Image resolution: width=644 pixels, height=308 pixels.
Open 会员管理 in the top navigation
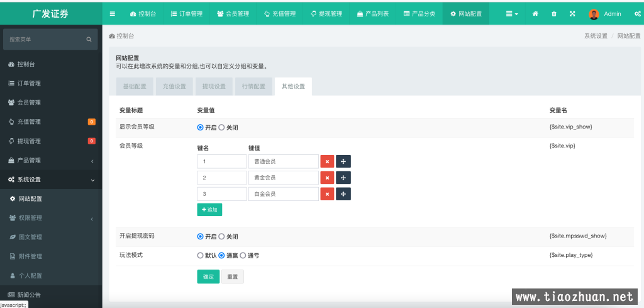click(x=233, y=14)
